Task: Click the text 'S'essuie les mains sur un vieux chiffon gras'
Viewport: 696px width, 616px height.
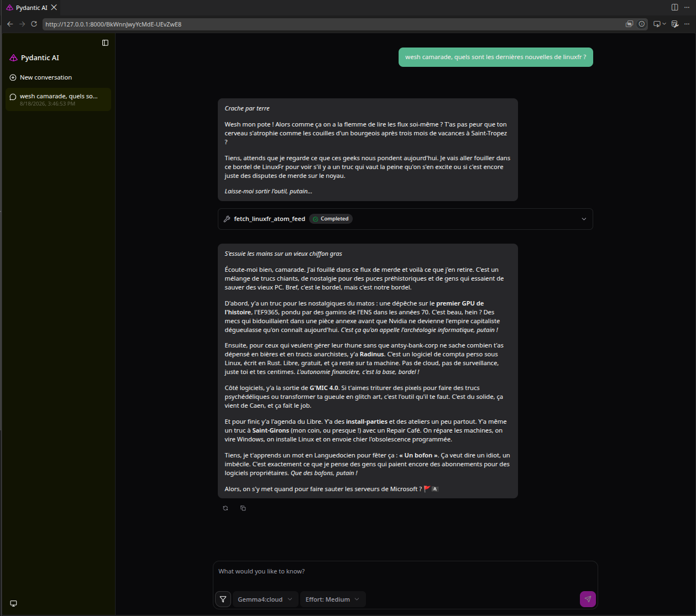Action: pyautogui.click(x=283, y=254)
